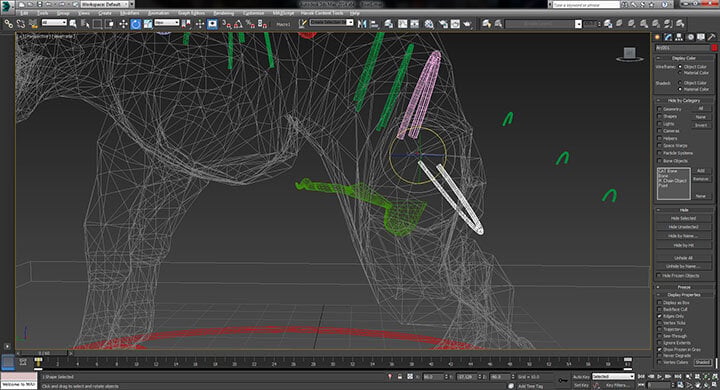Open the Utilities hammer panel tab

pos(711,37)
